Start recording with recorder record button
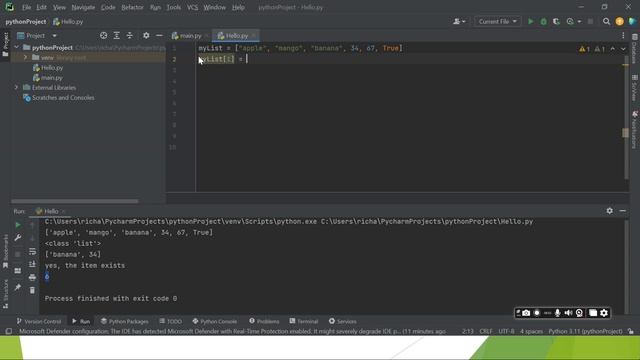Screen dimensions: 640x360 [537, 313]
